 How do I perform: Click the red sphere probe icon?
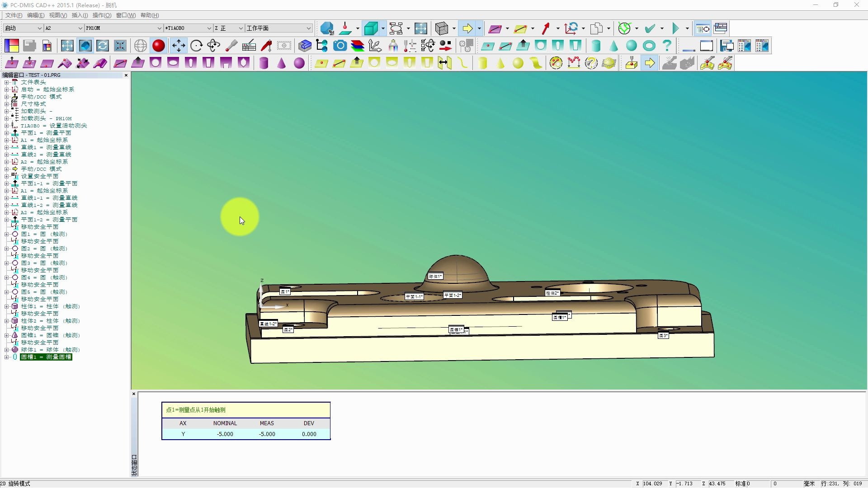[x=158, y=46]
